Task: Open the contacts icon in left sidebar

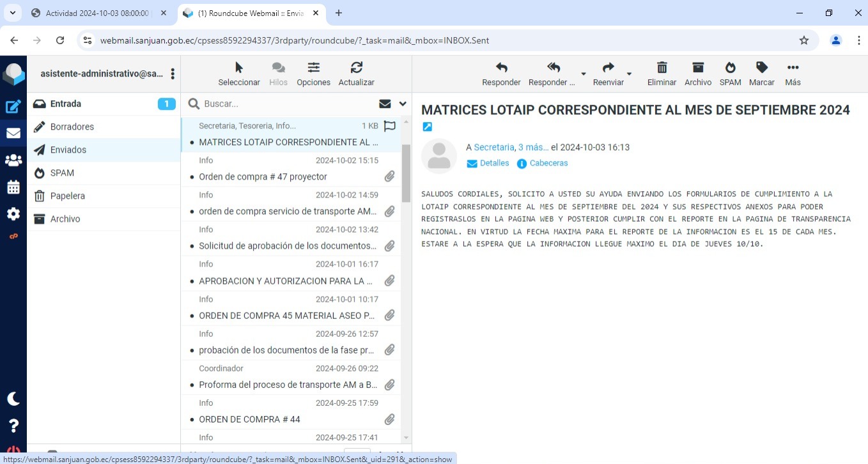Action: [x=13, y=160]
